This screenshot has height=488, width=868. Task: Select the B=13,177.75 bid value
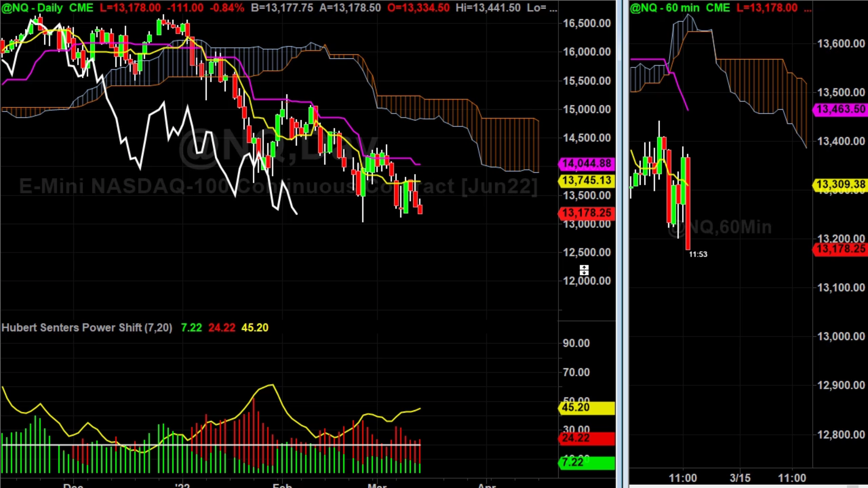282,8
